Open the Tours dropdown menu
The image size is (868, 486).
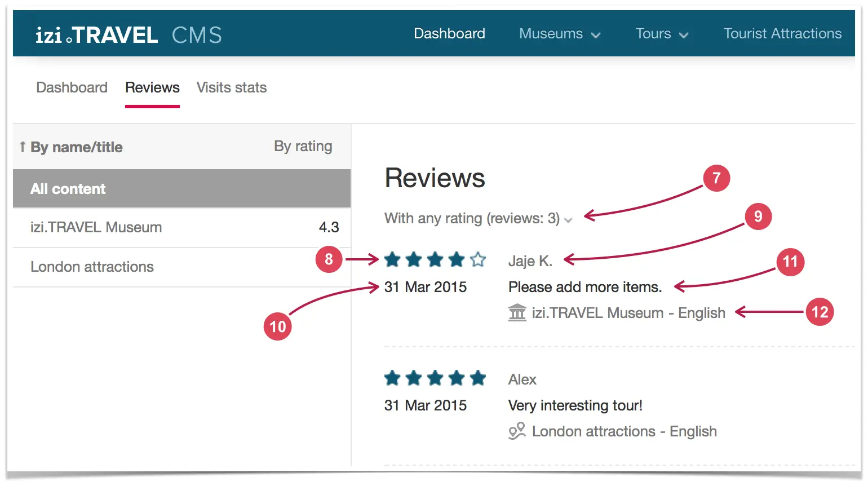pos(662,34)
